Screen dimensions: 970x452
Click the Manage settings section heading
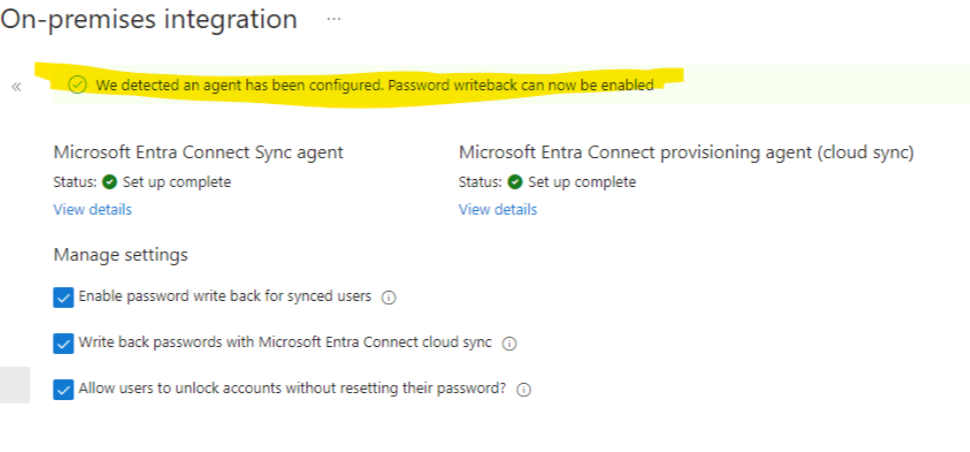pos(121,255)
